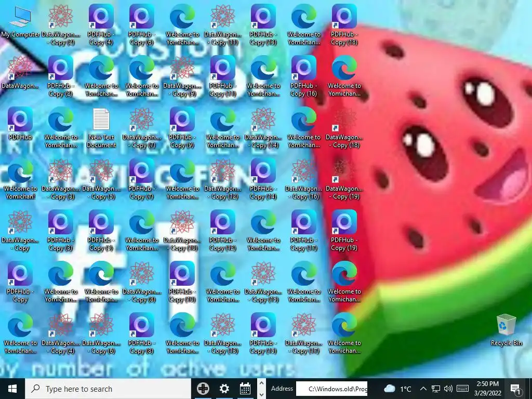Image resolution: width=532 pixels, height=399 pixels.
Task: Select PDFHub - Copy (18) shortcut
Action: pos(344,25)
